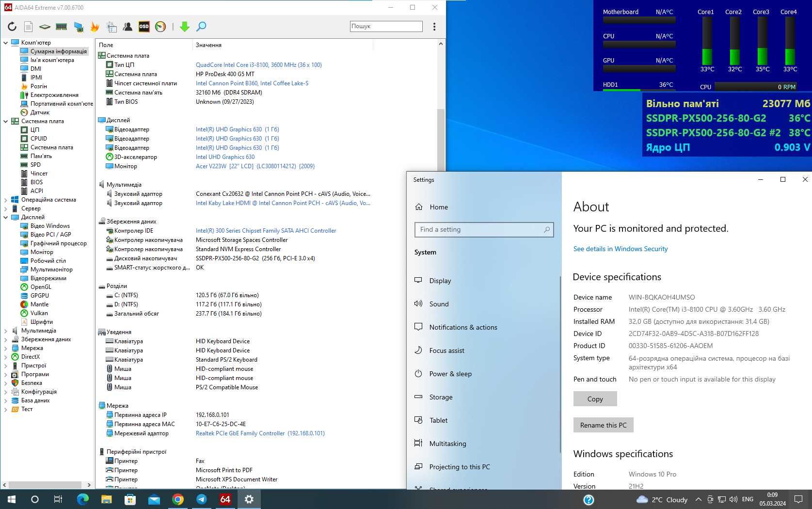Open Realtek PCIe GbE Family Controller link
812x509 pixels.
click(x=260, y=433)
